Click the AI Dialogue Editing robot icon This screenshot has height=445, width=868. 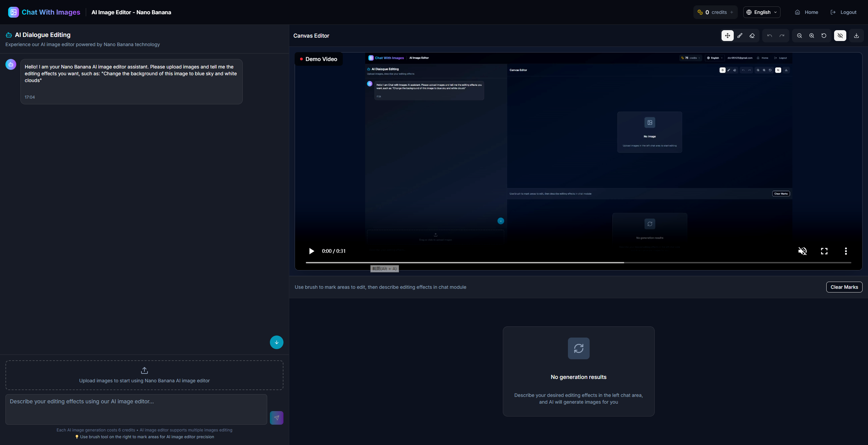click(x=9, y=35)
